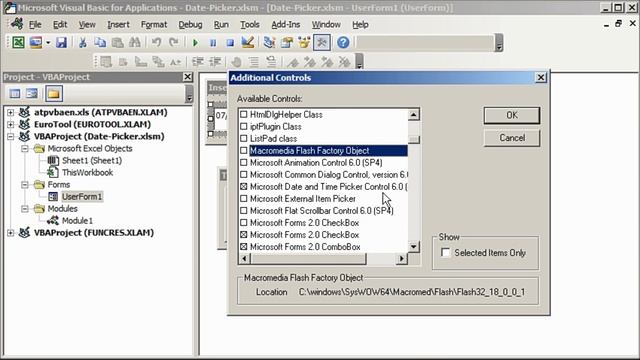This screenshot has width=640, height=360.
Task: Select UserForm1 in the project tree
Action: coord(82,197)
